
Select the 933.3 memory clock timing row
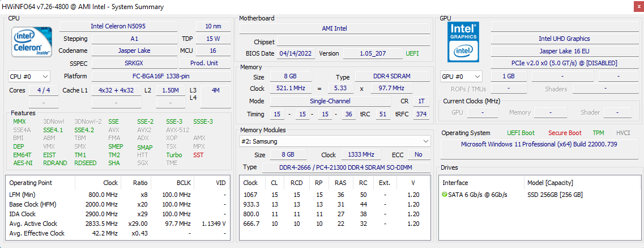pyautogui.click(x=335, y=204)
